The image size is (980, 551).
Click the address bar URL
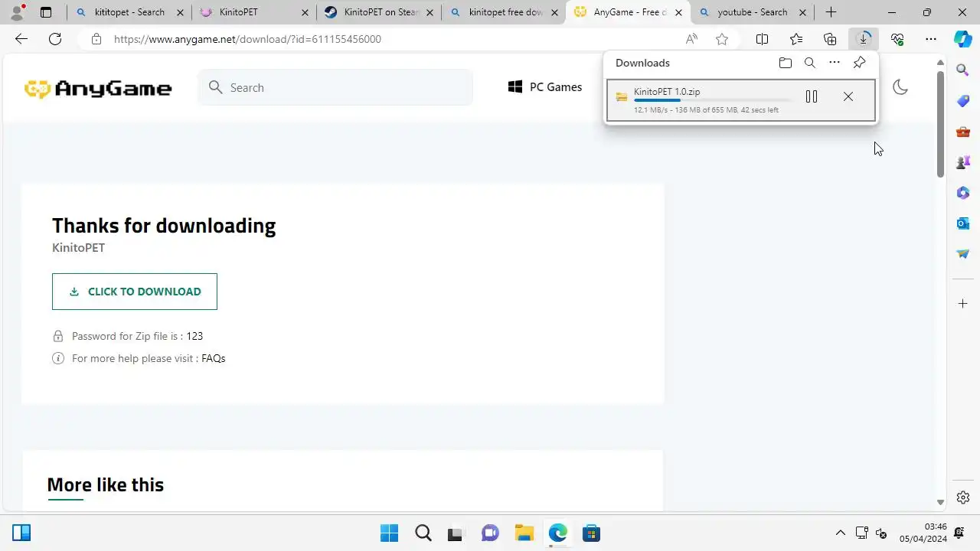[x=247, y=39]
